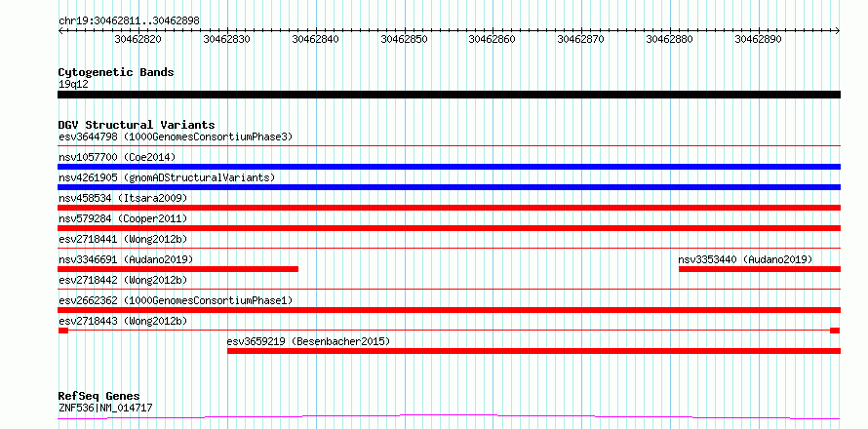Open variant nsv3346691 (Audano2019) label
This screenshot has height=429, width=868.
coord(126,259)
